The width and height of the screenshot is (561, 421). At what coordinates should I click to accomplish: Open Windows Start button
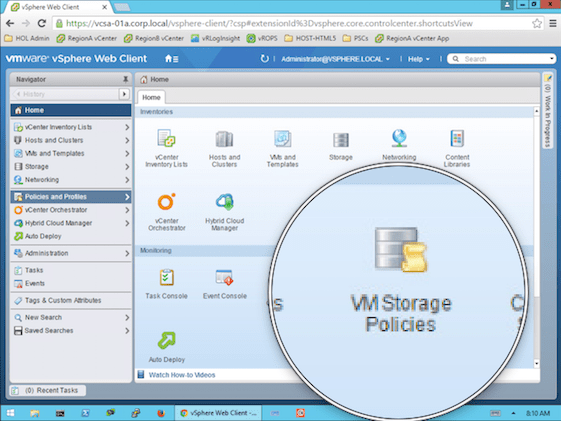click(11, 413)
